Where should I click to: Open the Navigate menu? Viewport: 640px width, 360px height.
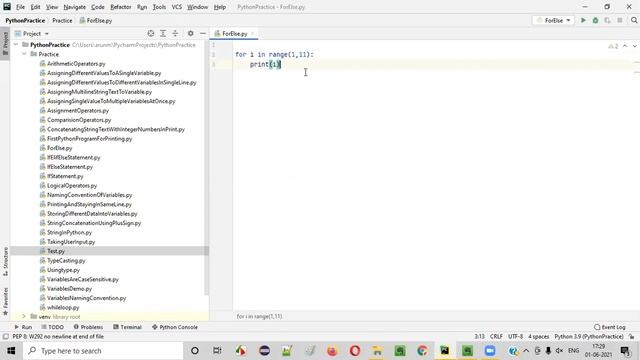tap(75, 7)
